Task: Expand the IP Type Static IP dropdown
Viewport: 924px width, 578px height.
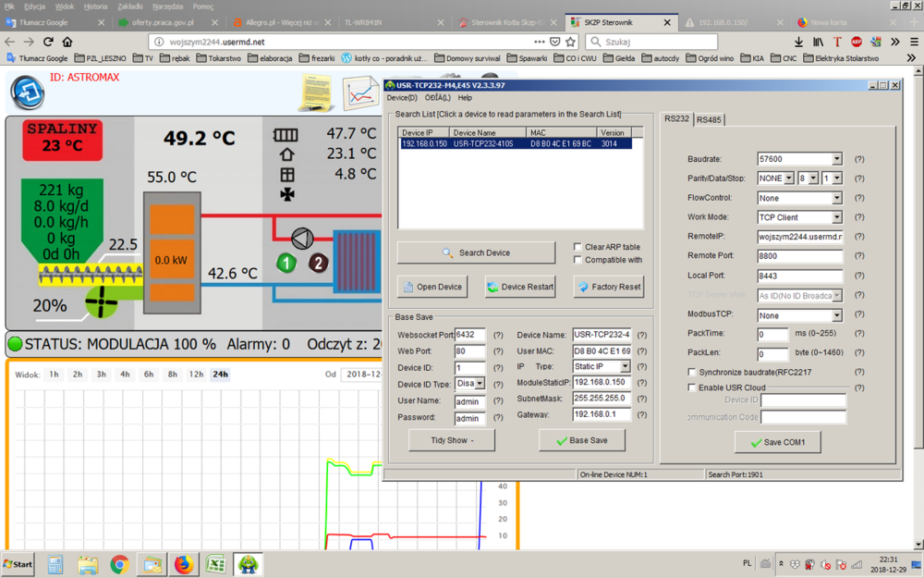Action: (x=626, y=367)
